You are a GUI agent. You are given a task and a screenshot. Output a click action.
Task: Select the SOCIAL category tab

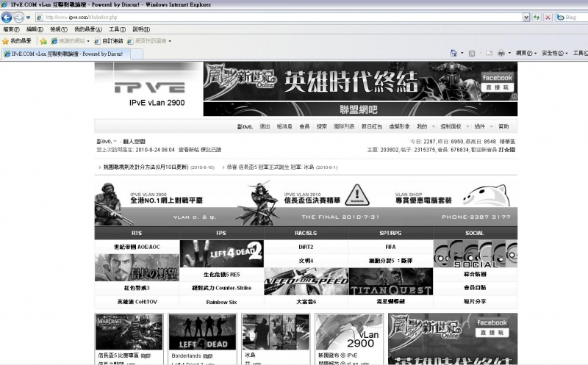[475, 233]
